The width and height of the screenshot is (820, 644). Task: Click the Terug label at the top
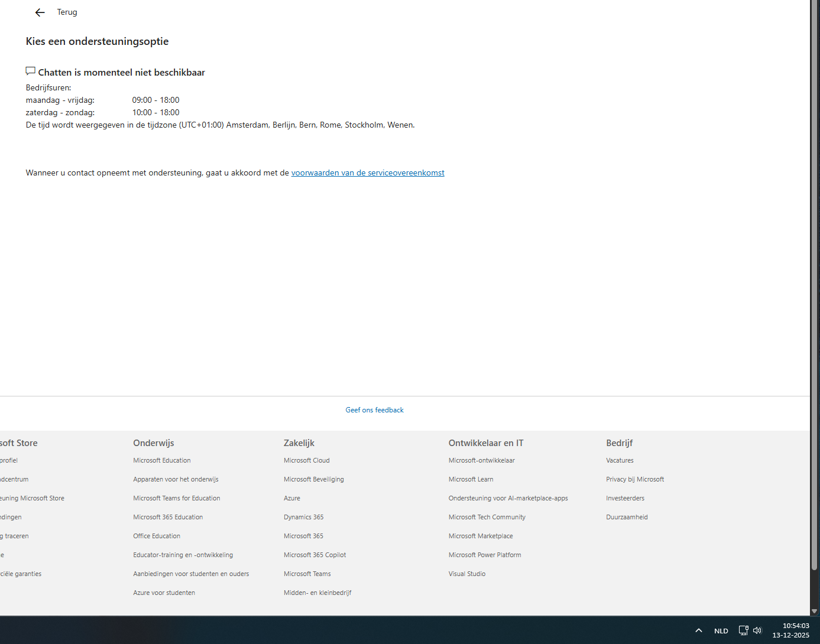tap(67, 12)
